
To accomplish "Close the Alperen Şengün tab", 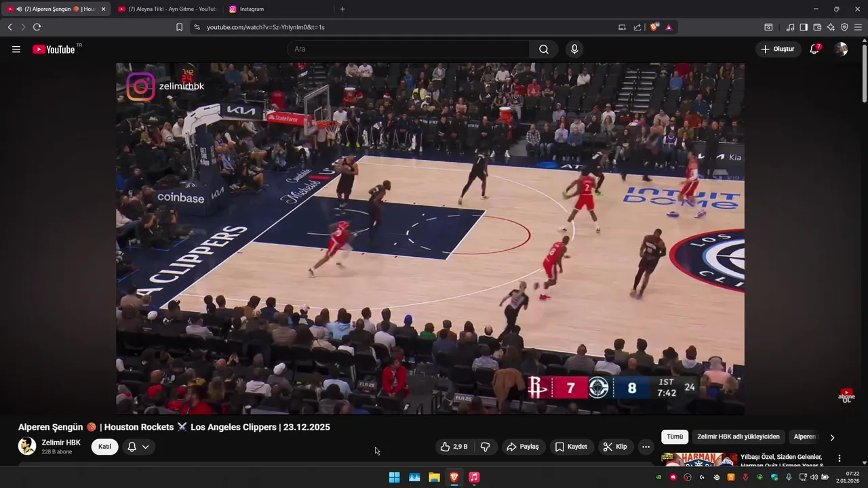I will pos(103,9).
